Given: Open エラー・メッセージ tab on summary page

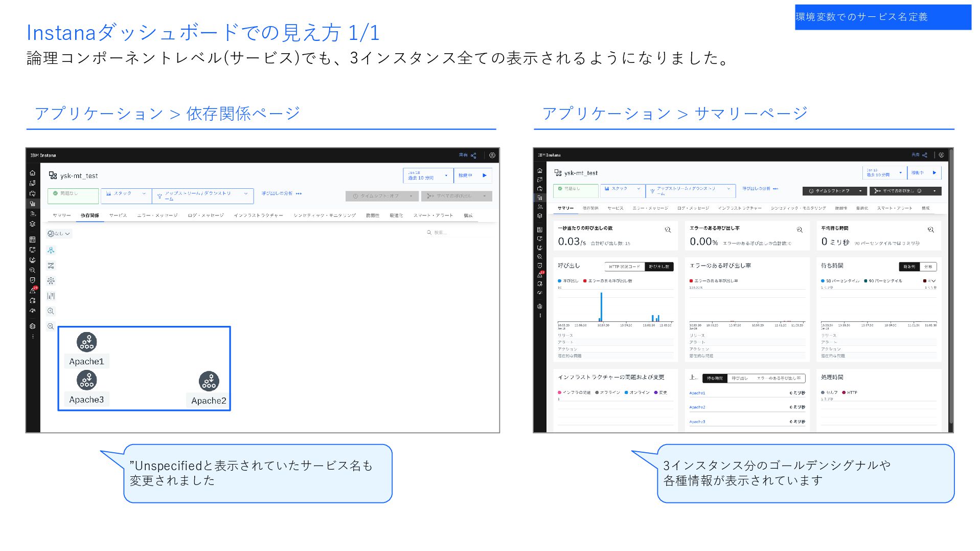Looking at the screenshot, I should pos(650,208).
